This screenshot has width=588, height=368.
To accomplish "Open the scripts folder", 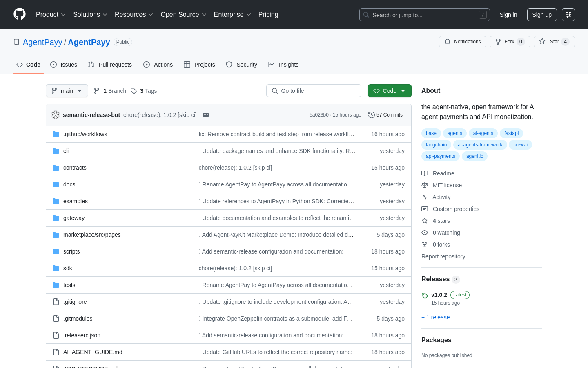I will [71, 251].
